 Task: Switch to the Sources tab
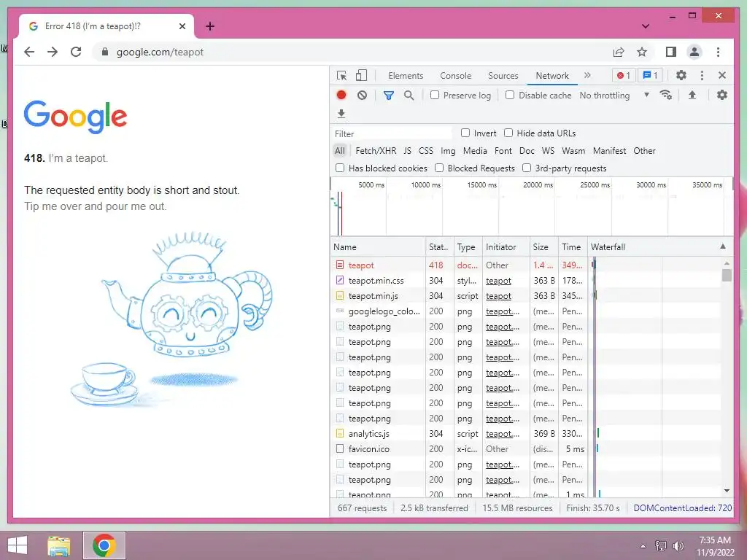[503, 76]
